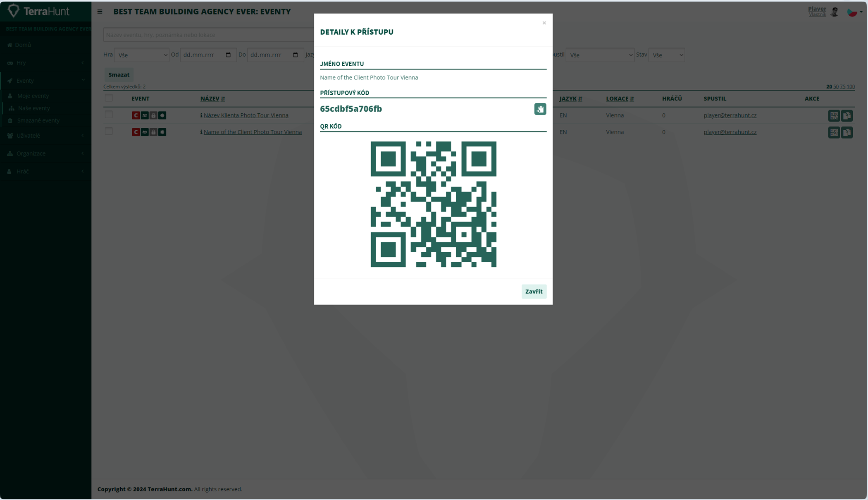Duplicate the first event row
Screen dimensions: 868x500
coord(847,116)
